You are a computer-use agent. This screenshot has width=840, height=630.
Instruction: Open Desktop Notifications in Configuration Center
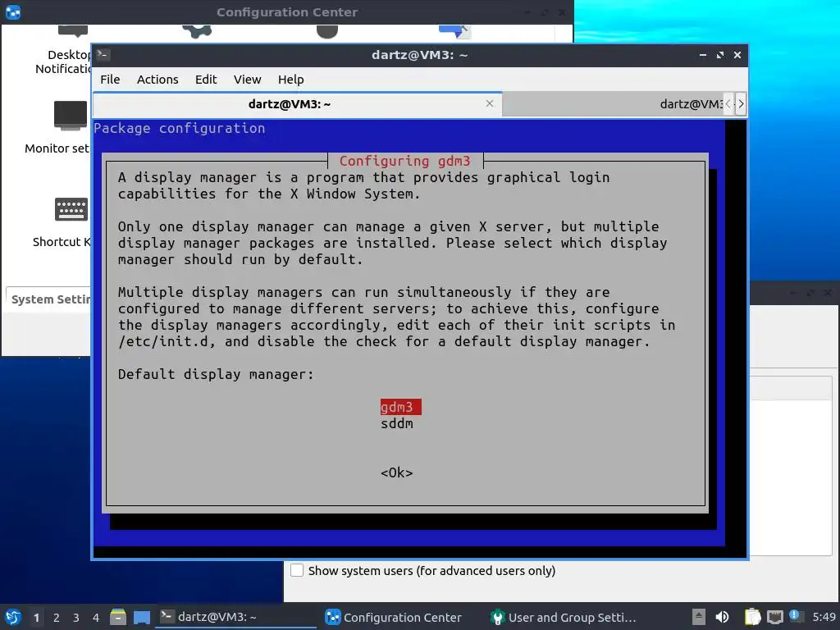(63, 51)
